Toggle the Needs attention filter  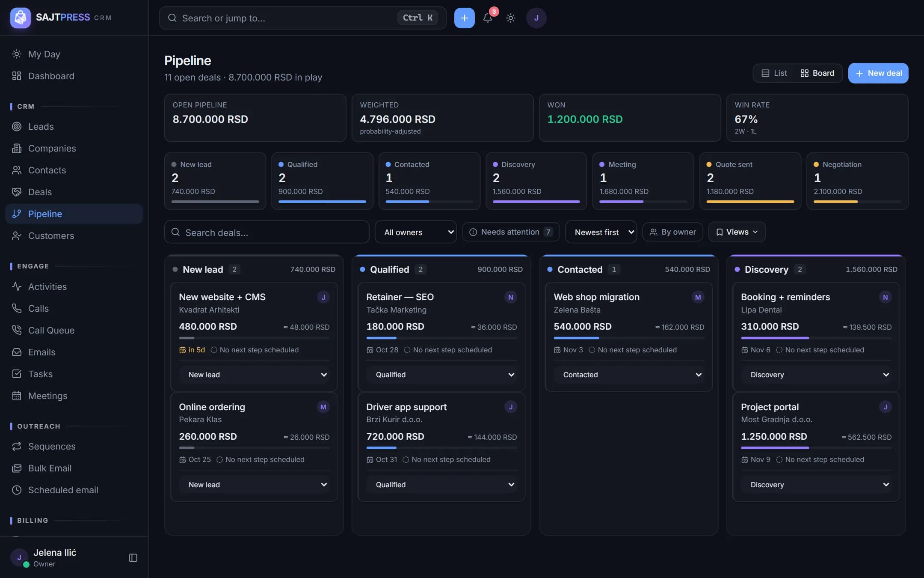pos(511,232)
